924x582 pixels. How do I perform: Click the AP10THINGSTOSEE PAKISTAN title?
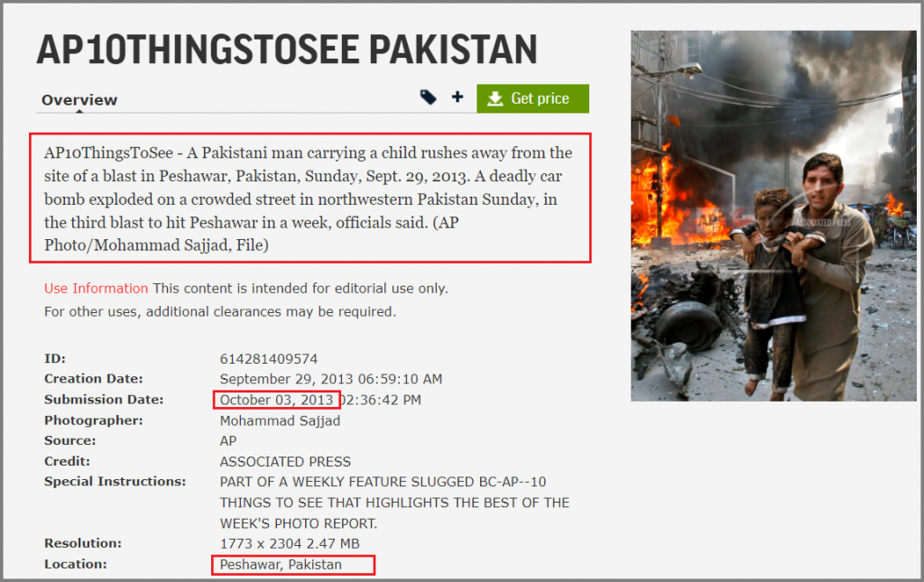[x=287, y=49]
